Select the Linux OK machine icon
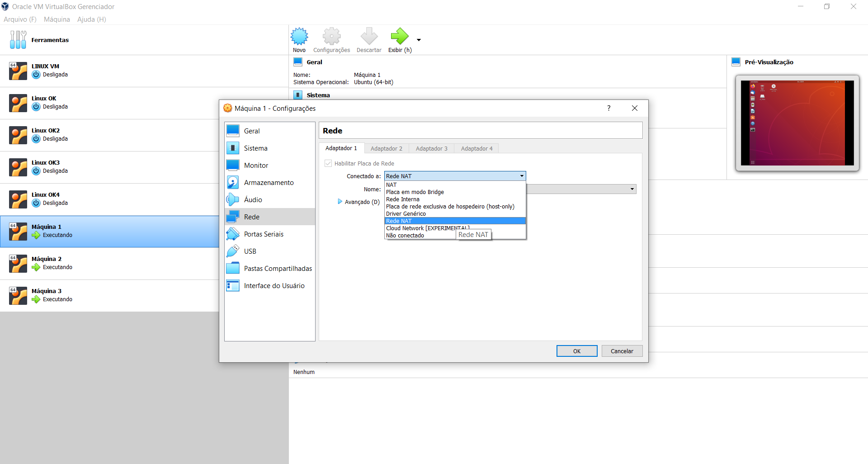The width and height of the screenshot is (868, 464). point(18,103)
